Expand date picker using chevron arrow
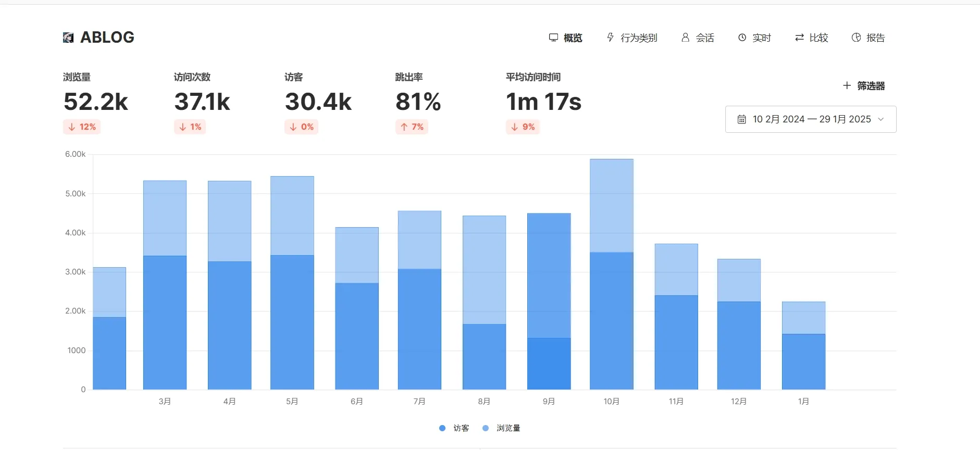This screenshot has height=450, width=980. (881, 119)
